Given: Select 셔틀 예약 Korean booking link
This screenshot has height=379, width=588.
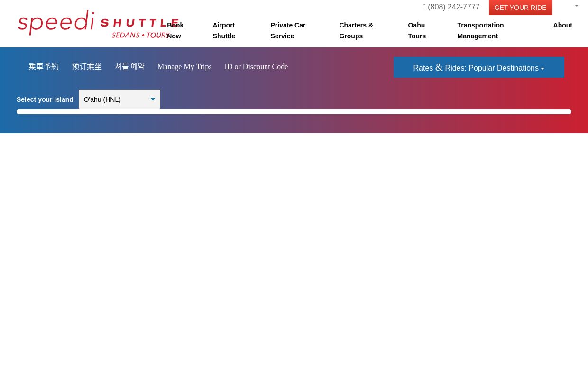Looking at the screenshot, I should [x=129, y=66].
